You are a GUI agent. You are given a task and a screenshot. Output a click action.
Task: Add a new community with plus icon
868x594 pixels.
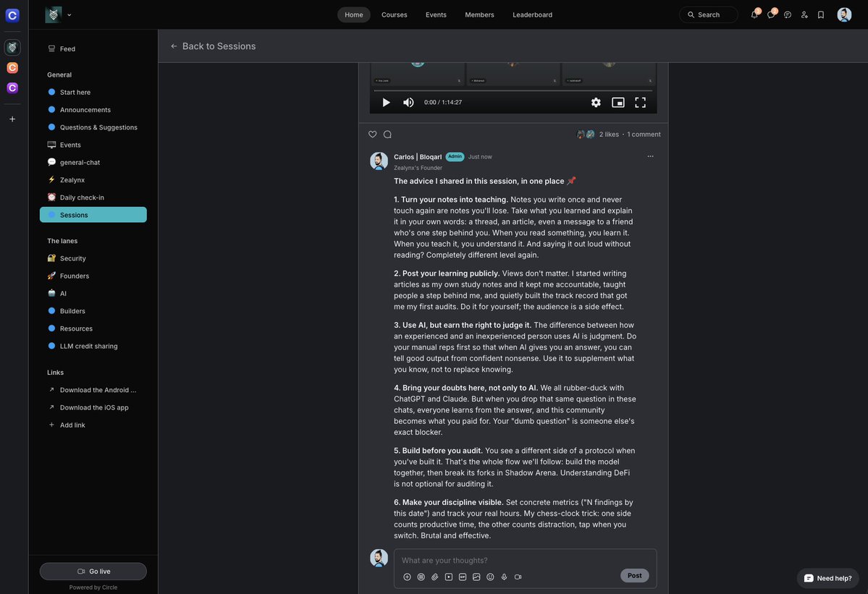pyautogui.click(x=12, y=119)
